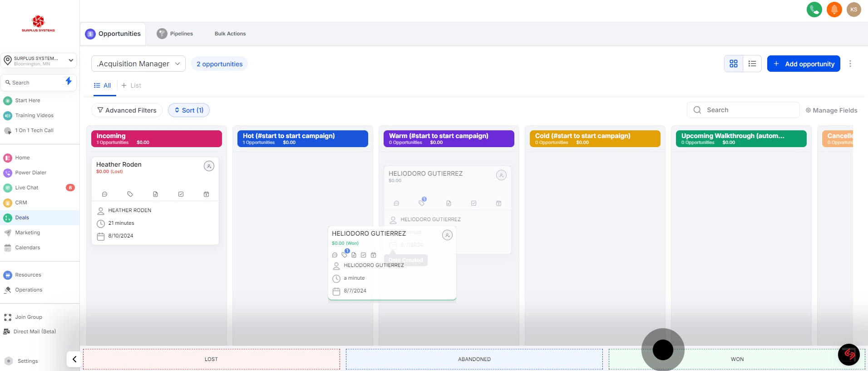Switch to the Pipelines tab
This screenshot has height=371, width=868.
[175, 34]
